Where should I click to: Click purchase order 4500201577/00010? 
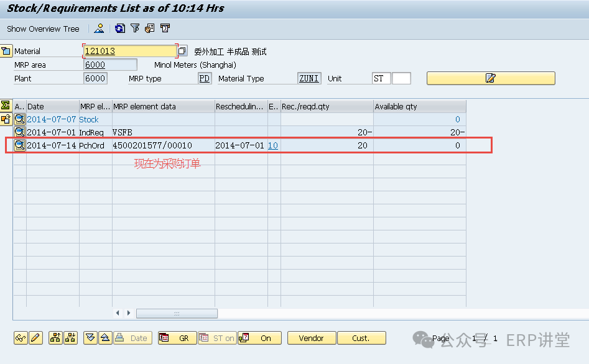click(152, 145)
